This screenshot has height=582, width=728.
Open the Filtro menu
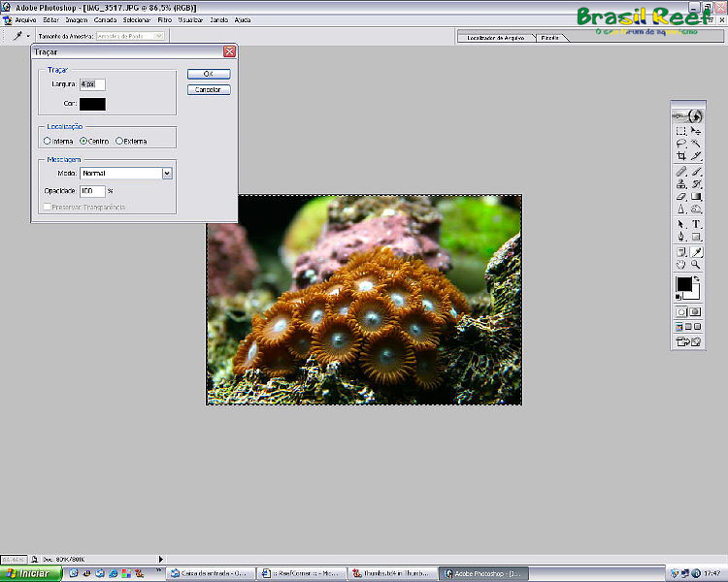coord(165,19)
